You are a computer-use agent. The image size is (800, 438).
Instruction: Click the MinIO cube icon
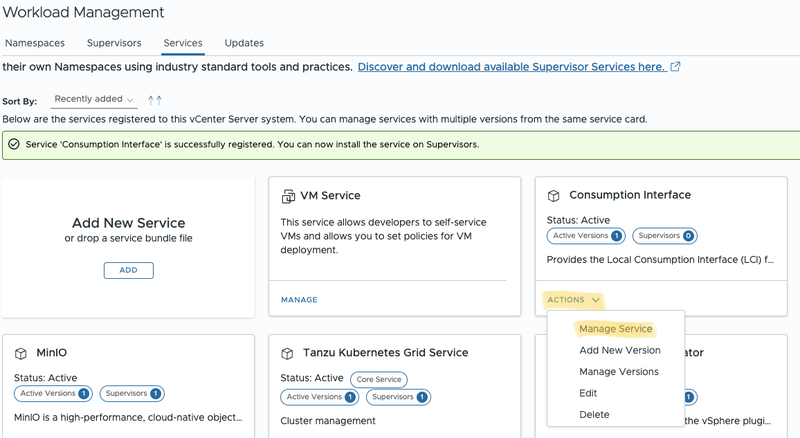(19, 353)
